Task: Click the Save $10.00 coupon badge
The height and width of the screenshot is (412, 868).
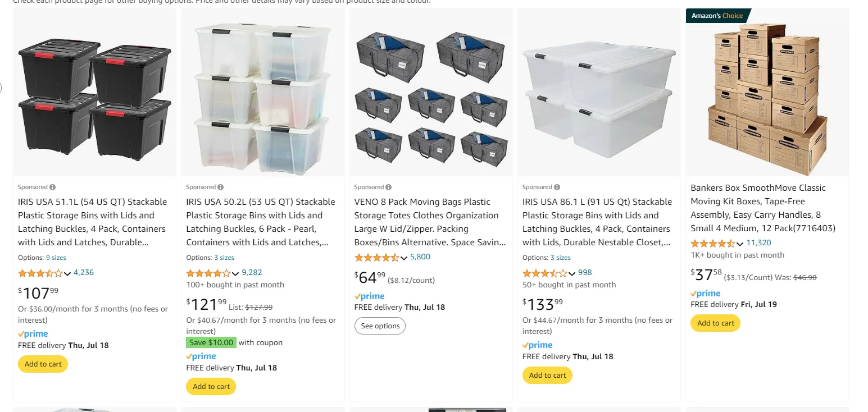Action: pos(211,342)
